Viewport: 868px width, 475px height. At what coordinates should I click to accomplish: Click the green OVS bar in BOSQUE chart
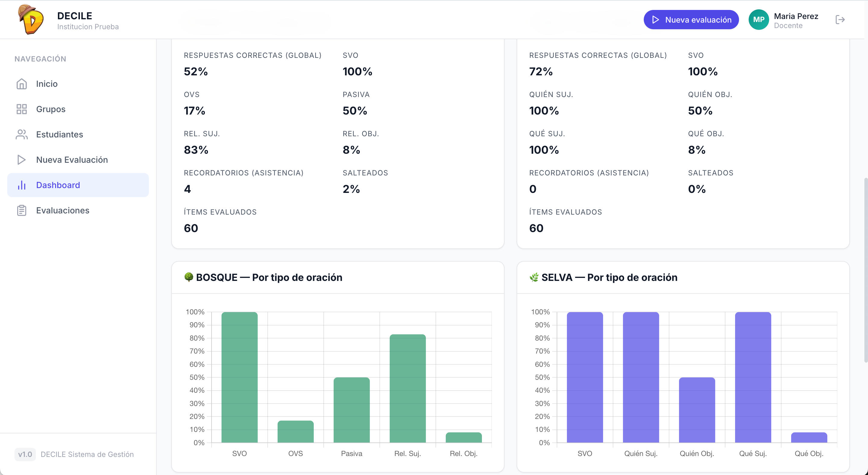(295, 432)
